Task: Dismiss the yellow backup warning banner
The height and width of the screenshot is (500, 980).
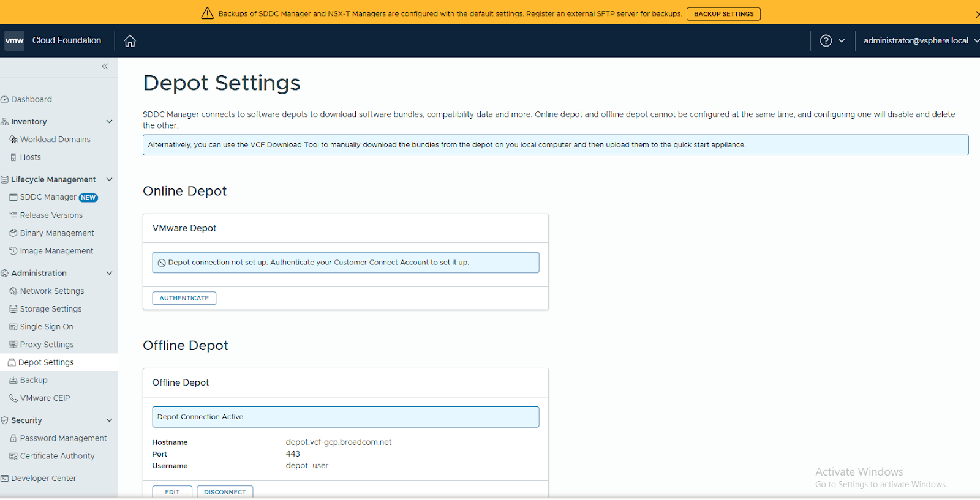Action: (x=976, y=14)
